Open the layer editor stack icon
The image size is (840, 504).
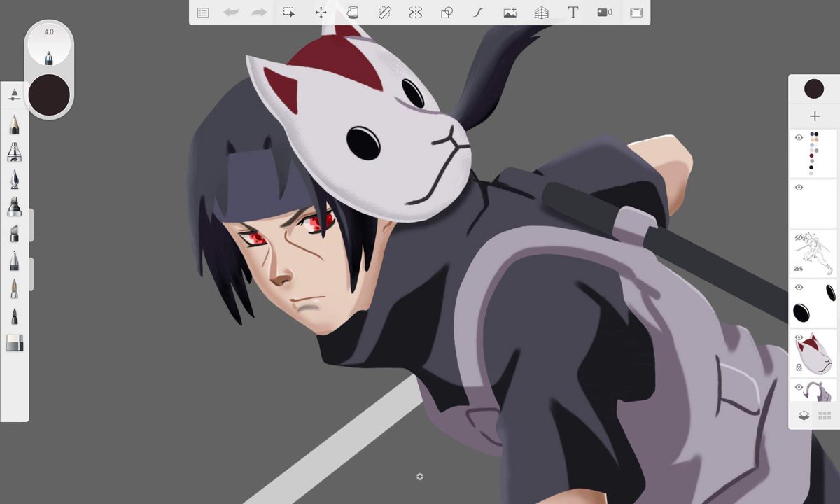point(804,416)
